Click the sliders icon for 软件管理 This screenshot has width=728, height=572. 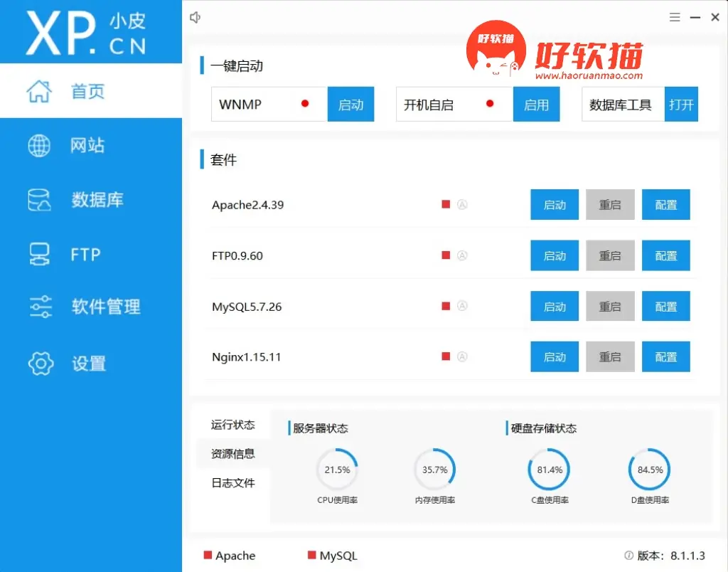(x=41, y=307)
